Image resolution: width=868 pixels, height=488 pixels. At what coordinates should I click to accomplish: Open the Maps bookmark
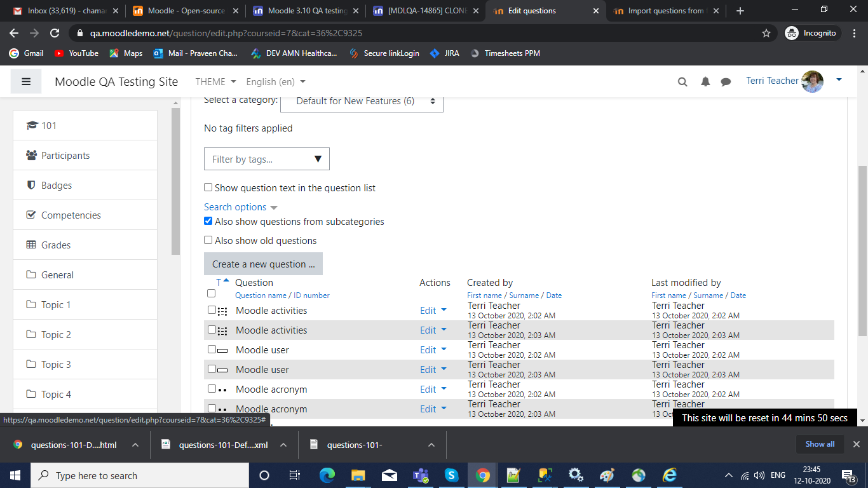coord(126,53)
